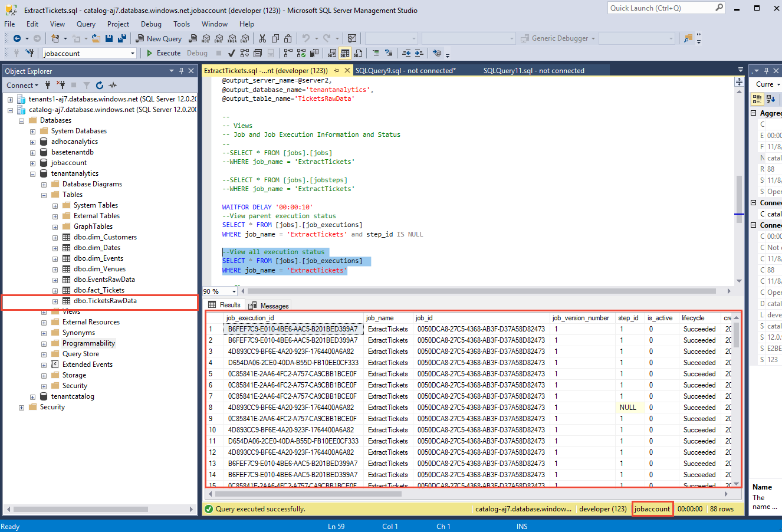Pin the Object Explorer panel
The width and height of the screenshot is (782, 532).
point(181,71)
